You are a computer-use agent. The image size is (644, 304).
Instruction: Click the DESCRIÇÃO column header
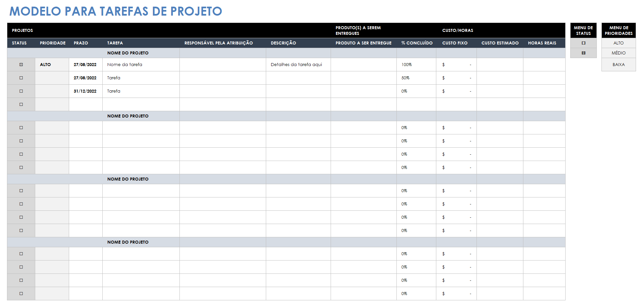tap(283, 43)
